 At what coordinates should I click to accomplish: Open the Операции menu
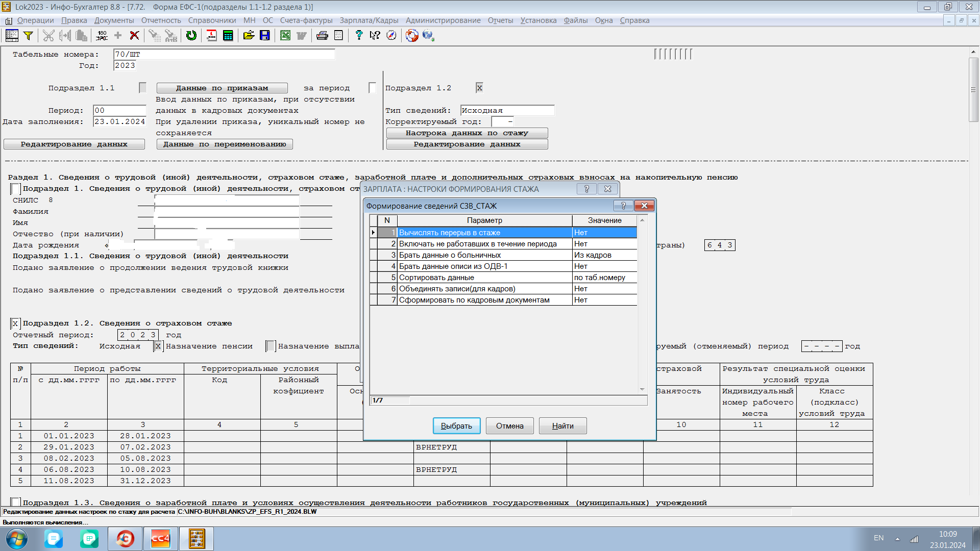click(35, 20)
